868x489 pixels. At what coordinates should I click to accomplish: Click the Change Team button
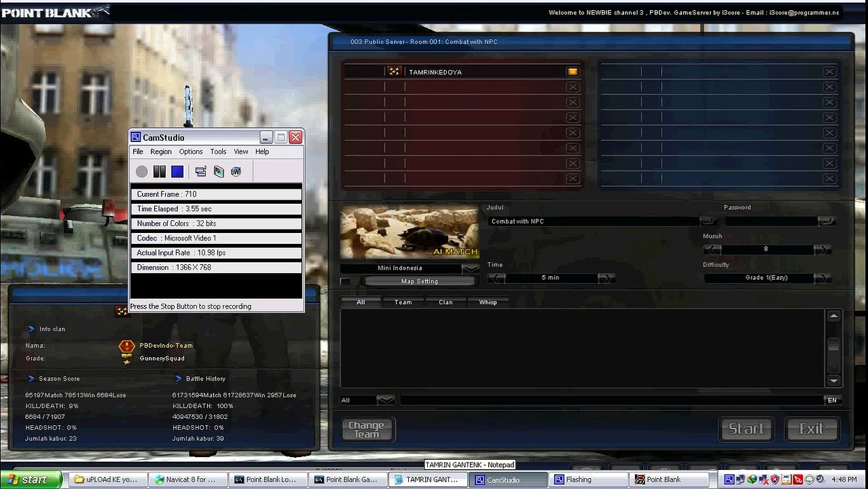[x=367, y=429]
